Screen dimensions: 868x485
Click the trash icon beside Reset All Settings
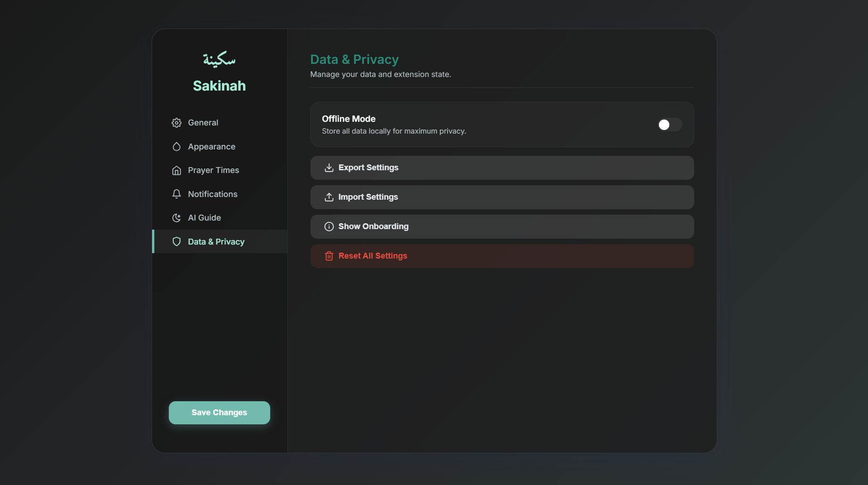(x=329, y=256)
